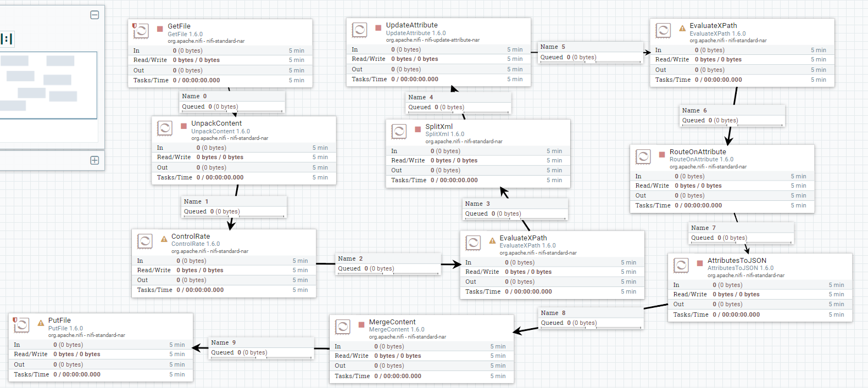Click the birdseye view viewport rectangle
The width and height of the screenshot is (868, 388).
click(x=48, y=85)
